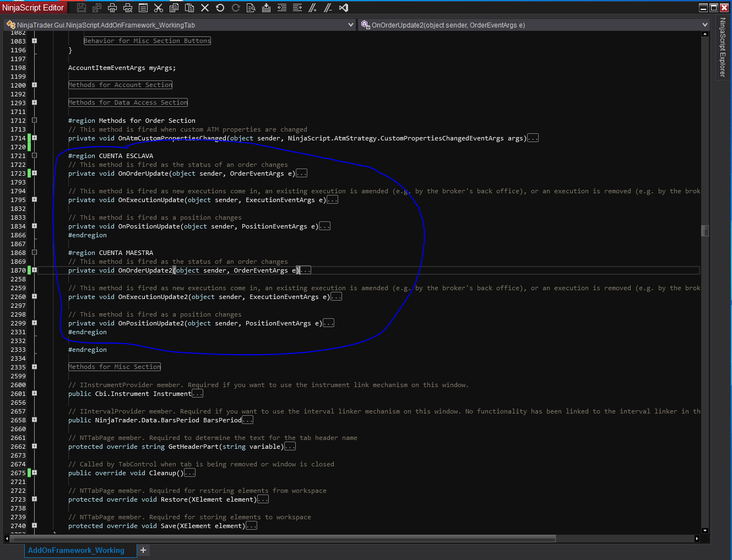Expand the Save method on line 2740
This screenshot has width=732, height=560.
coord(34,525)
